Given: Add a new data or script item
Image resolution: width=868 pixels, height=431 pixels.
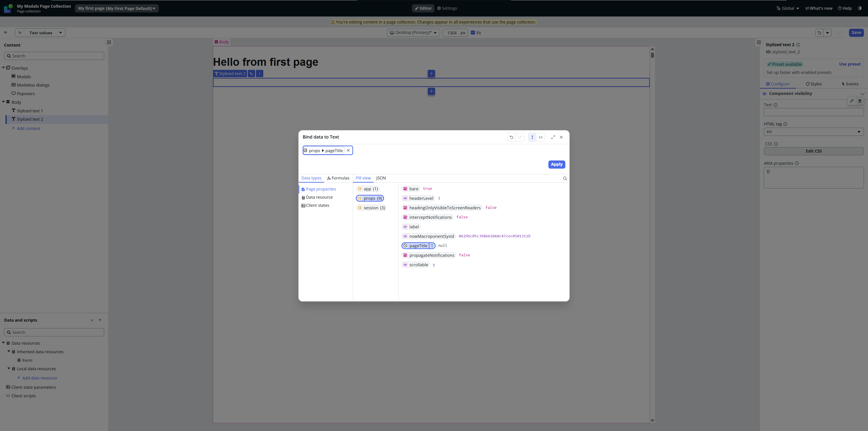Looking at the screenshot, I should 100,320.
